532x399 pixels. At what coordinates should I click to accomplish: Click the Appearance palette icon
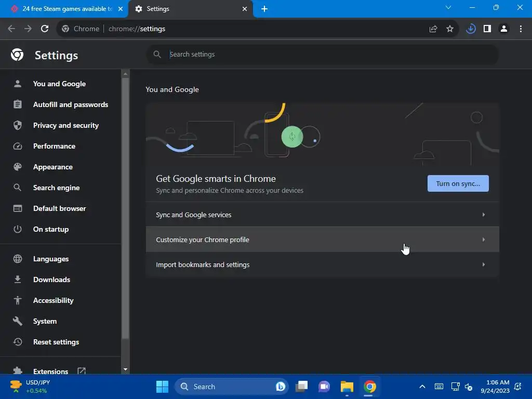tap(17, 167)
